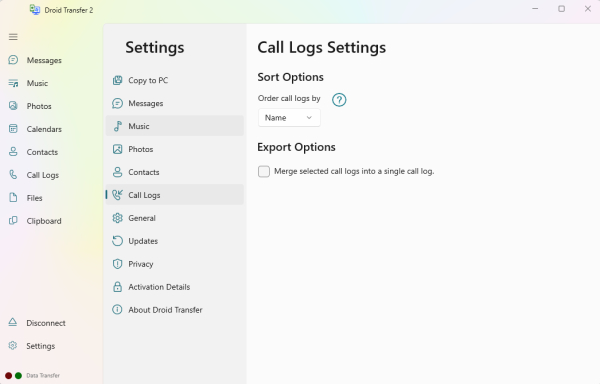Image resolution: width=600 pixels, height=384 pixels.
Task: Click the Data Transfer status text
Action: (x=43, y=376)
